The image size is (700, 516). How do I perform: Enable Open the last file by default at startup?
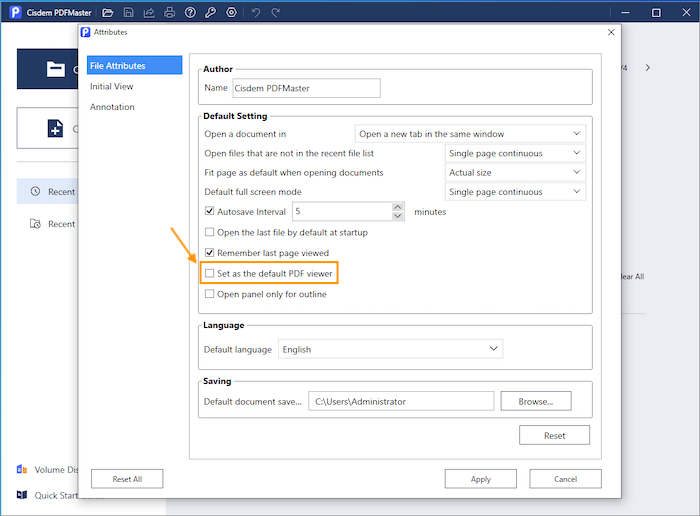click(x=209, y=232)
